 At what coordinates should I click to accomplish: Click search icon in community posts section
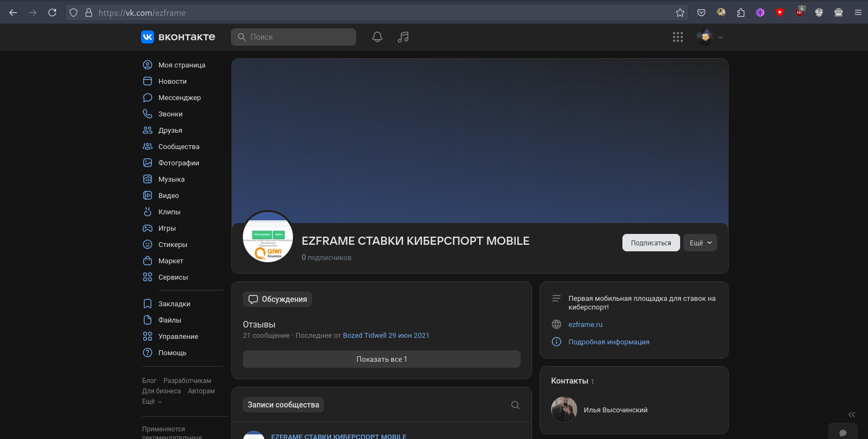point(515,405)
